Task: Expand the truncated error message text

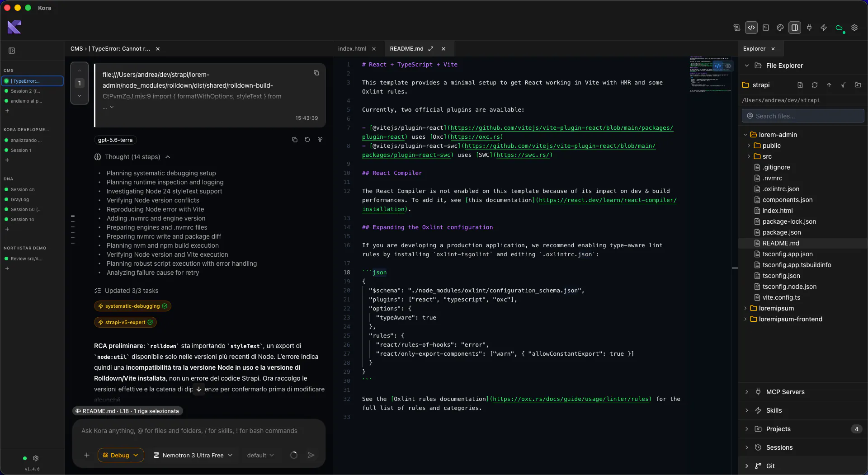Action: [108, 107]
